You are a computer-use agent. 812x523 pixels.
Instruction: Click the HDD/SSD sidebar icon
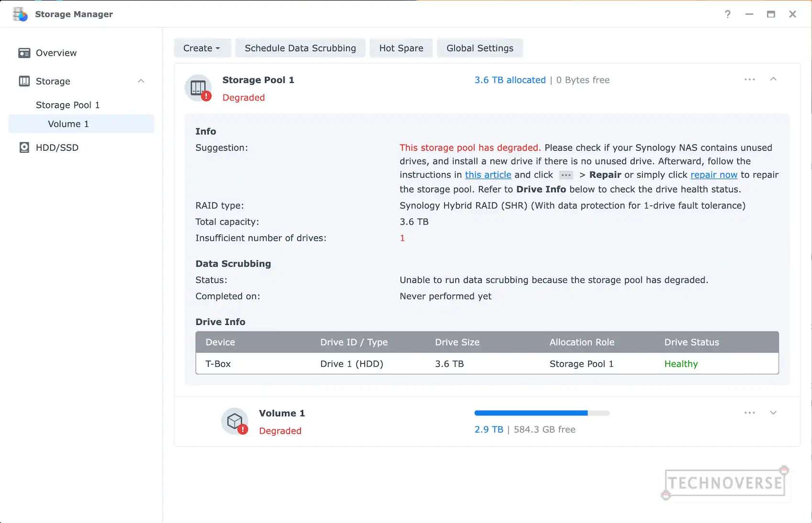[24, 148]
